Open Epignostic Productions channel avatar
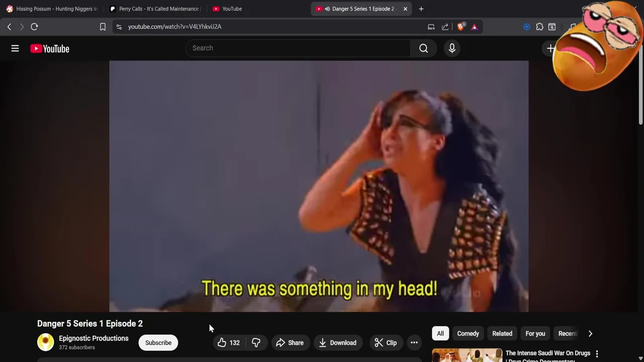644x362 pixels. (45, 342)
